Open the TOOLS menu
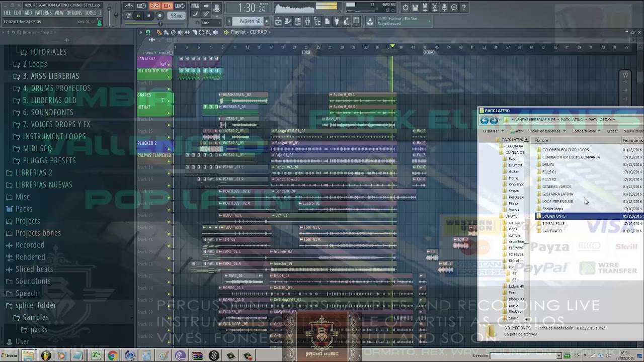This screenshot has height=362, width=644. (x=91, y=13)
